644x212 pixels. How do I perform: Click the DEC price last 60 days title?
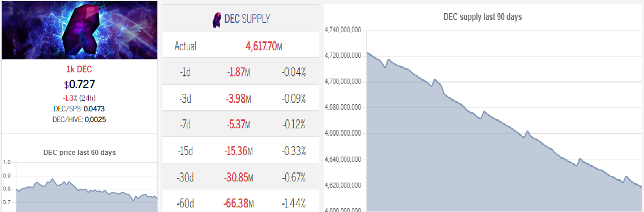click(79, 152)
